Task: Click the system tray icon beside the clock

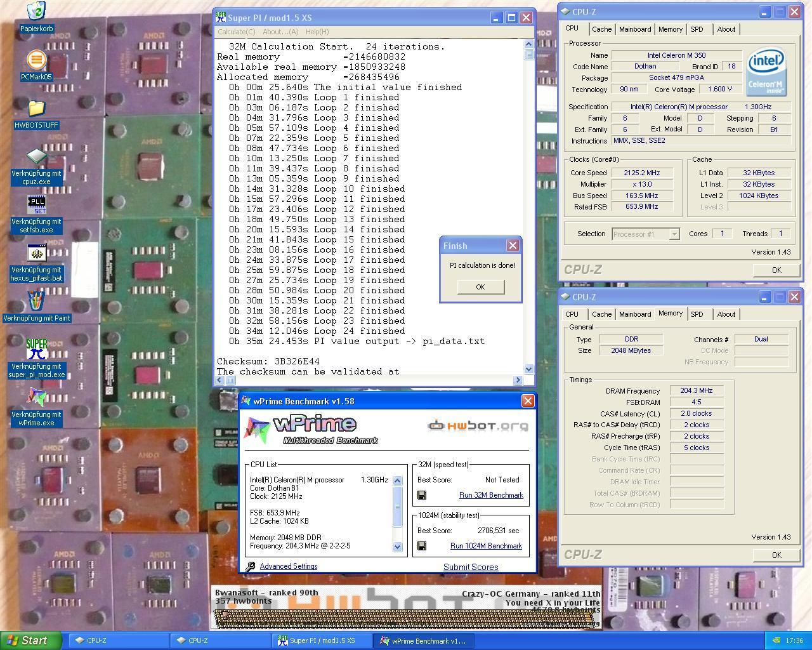Action: (x=776, y=640)
